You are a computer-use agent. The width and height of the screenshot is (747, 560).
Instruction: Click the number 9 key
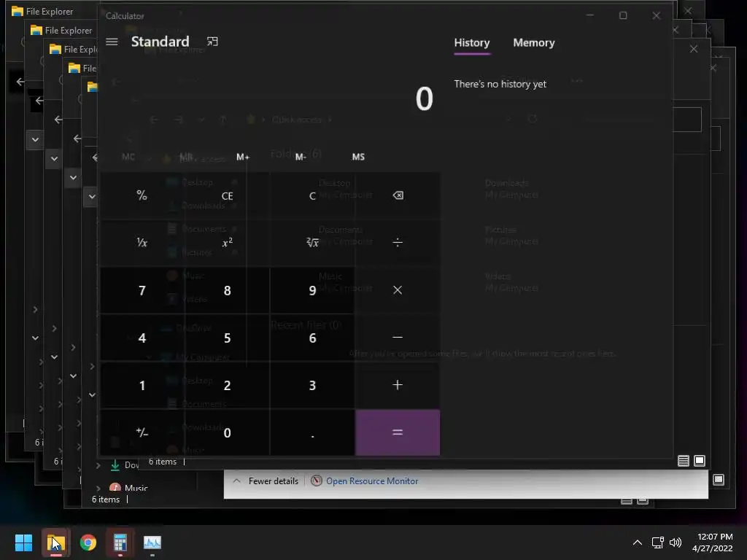[312, 290]
